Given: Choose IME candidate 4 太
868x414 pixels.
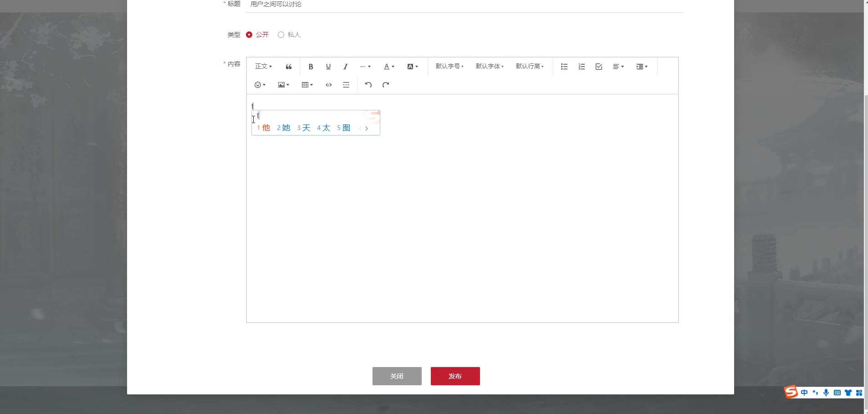Looking at the screenshot, I should pyautogui.click(x=324, y=128).
